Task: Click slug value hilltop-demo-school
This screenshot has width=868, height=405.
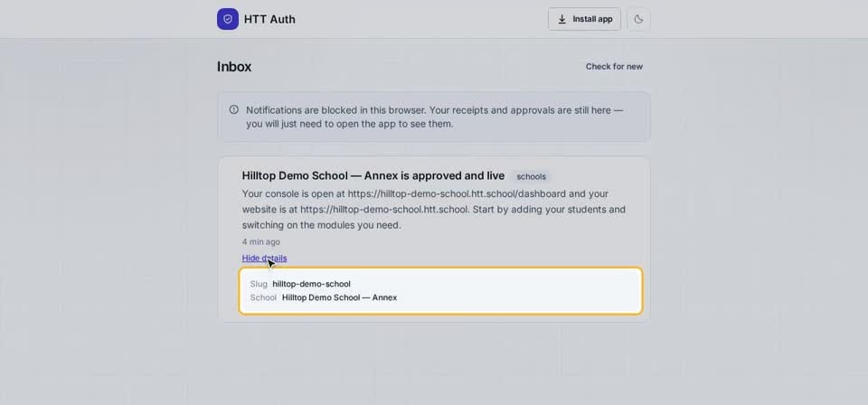Action: [311, 284]
